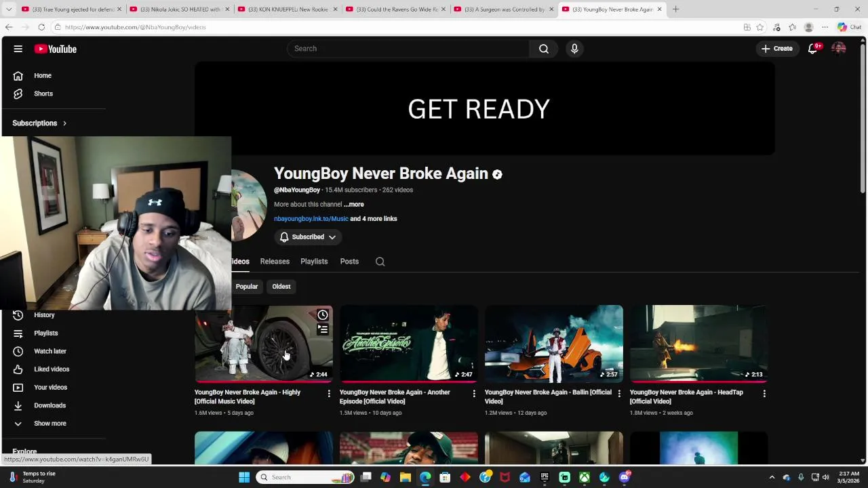Switch to Posts tab
The width and height of the screenshot is (868, 488).
coord(349,262)
